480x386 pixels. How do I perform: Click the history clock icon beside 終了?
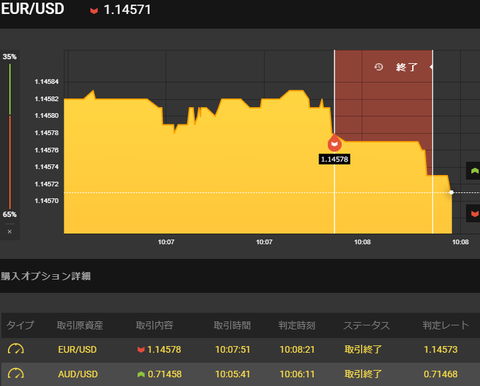coord(378,67)
